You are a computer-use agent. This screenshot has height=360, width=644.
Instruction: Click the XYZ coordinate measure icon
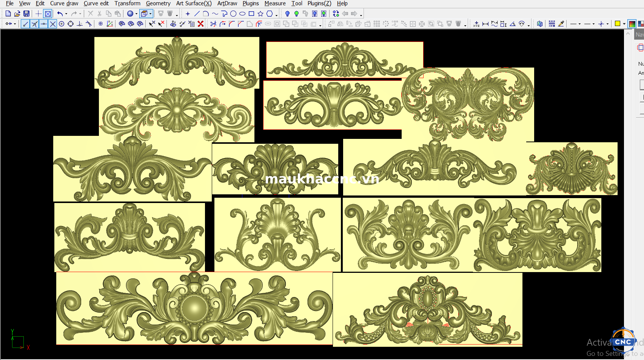[476, 24]
